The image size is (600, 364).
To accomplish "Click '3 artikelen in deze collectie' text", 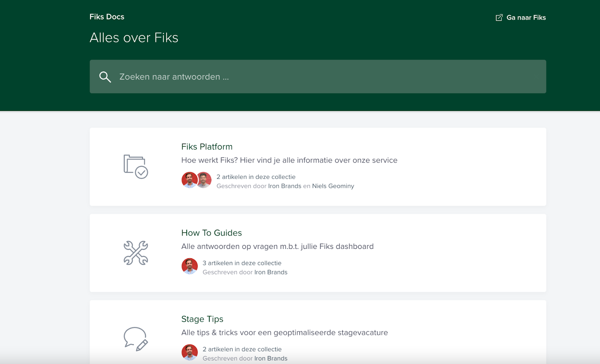I will coord(242,263).
